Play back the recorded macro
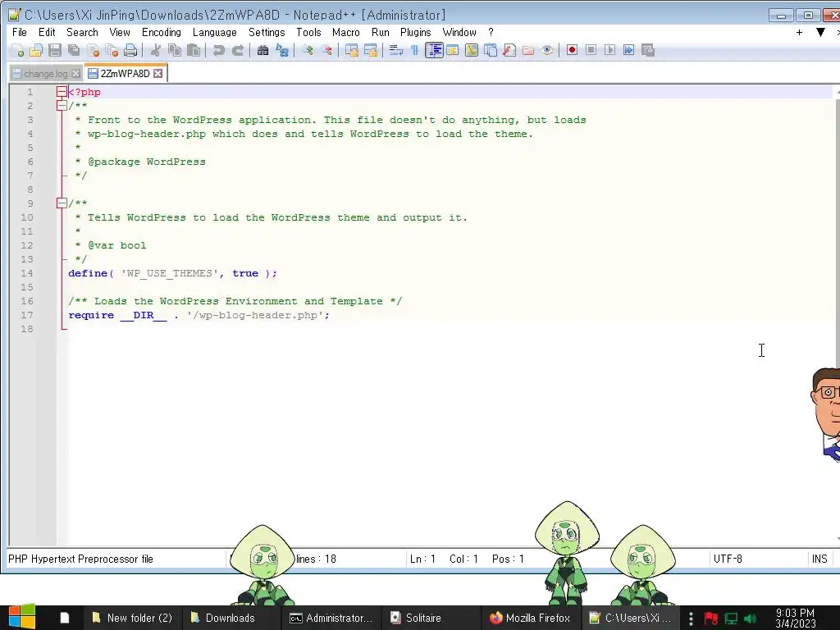 tap(609, 50)
